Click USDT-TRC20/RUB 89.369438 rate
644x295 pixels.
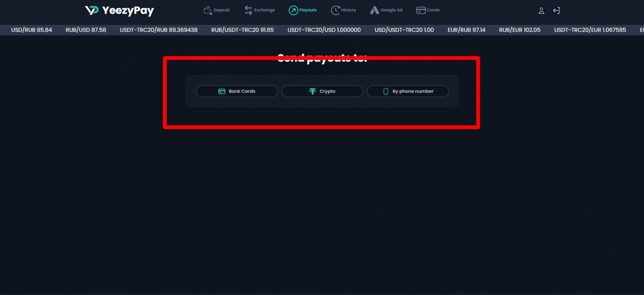159,30
